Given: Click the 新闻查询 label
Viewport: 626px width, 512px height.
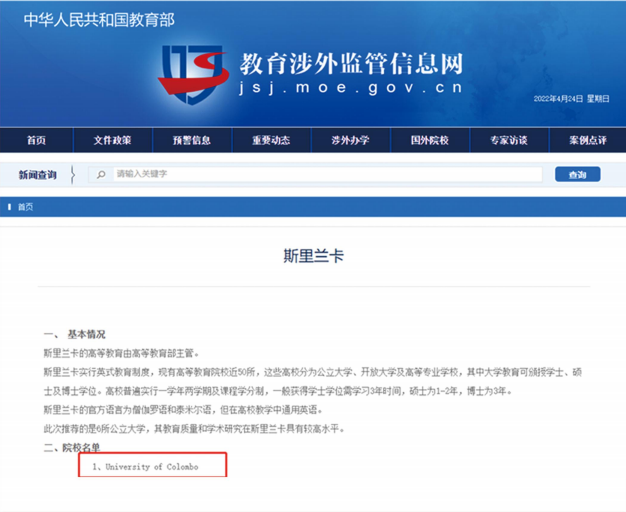Looking at the screenshot, I should (x=38, y=175).
